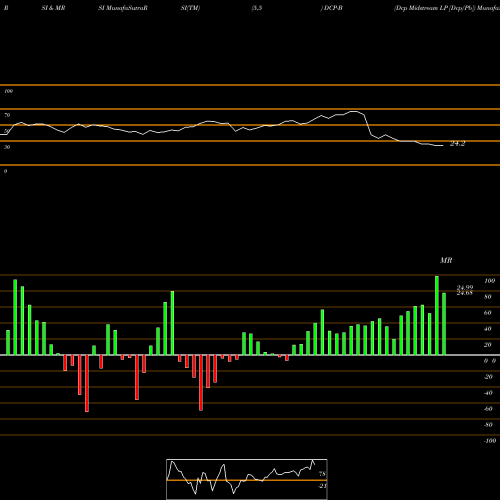Viewport: 500px width, 500px height.
Task: Click the -60 label on the MR axis
Action: pos(488,409)
